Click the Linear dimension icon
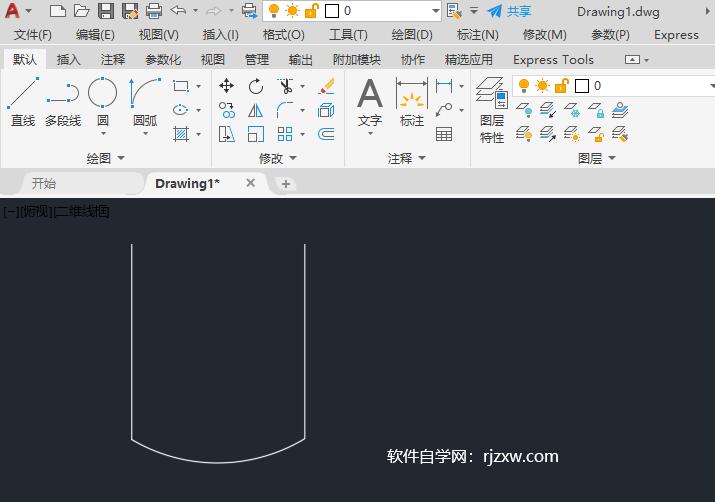The image size is (715, 502). coord(444,86)
